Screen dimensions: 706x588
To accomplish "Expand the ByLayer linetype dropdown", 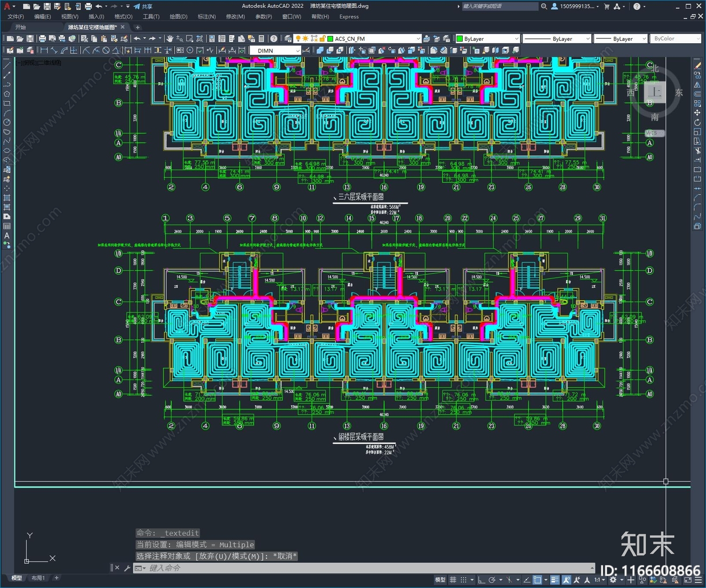I will point(588,38).
